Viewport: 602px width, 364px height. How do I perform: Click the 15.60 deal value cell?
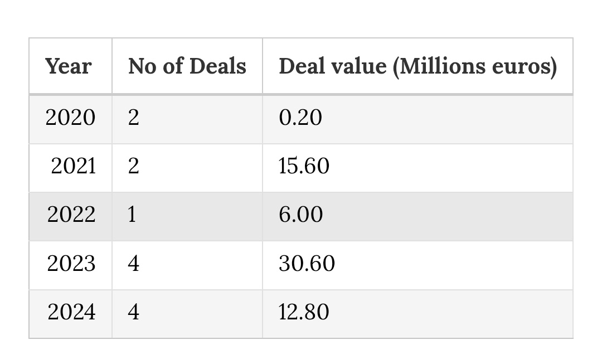click(417, 168)
